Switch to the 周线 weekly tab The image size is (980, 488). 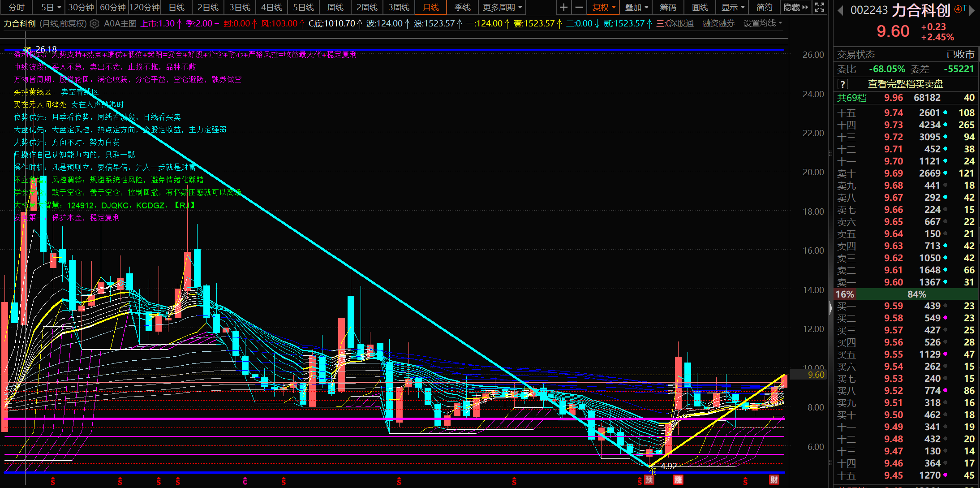coord(335,7)
